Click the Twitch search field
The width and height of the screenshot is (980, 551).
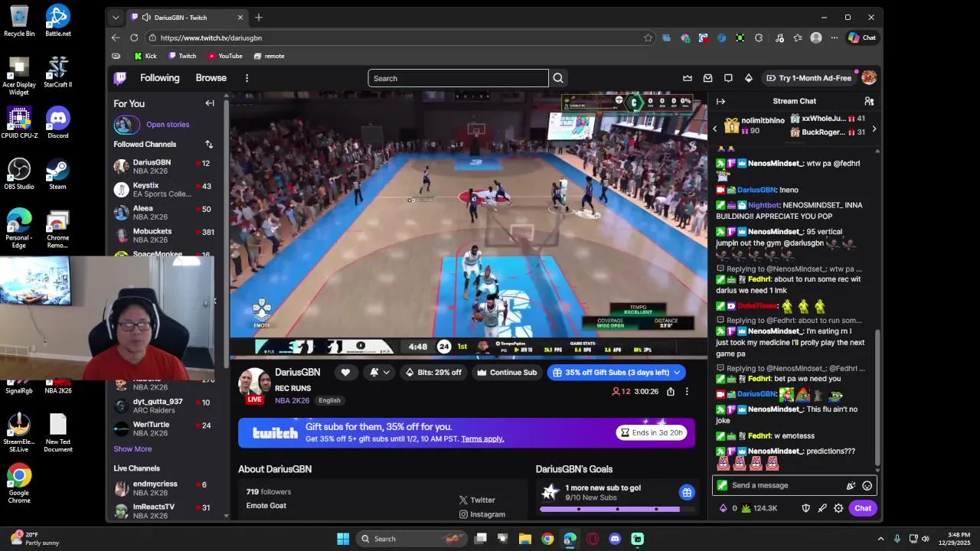point(458,78)
